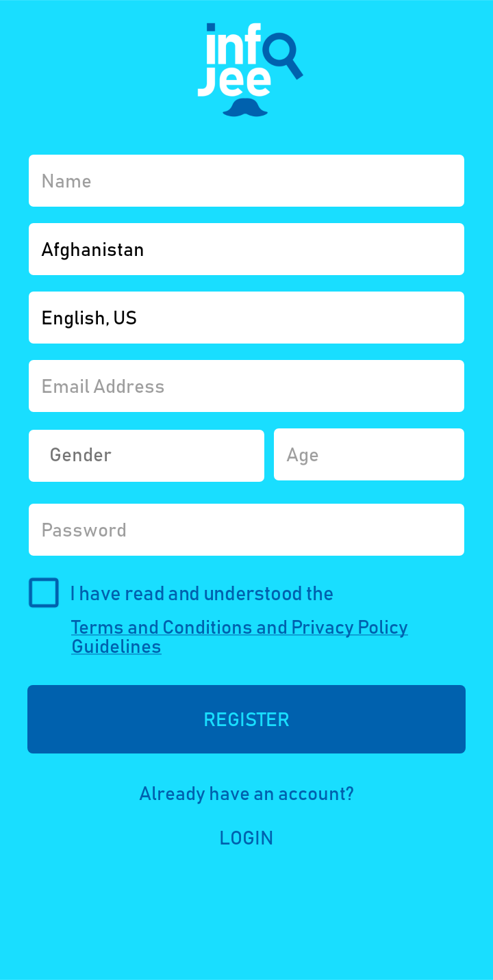
Task: Open the Gender selection dropdown
Action: (x=147, y=455)
